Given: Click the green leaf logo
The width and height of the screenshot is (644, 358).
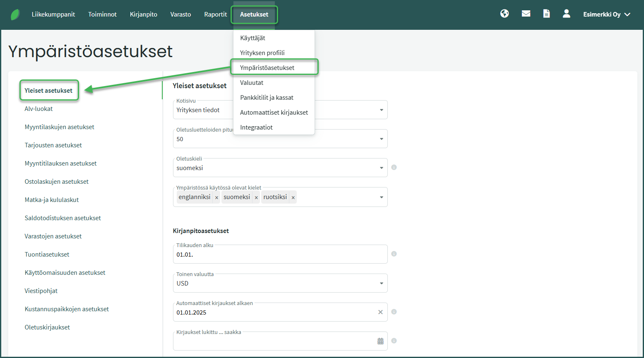Looking at the screenshot, I should [15, 14].
